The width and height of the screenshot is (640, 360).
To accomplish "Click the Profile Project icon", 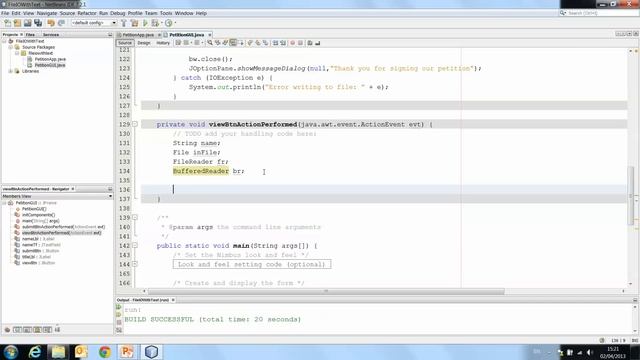I will [169, 23].
